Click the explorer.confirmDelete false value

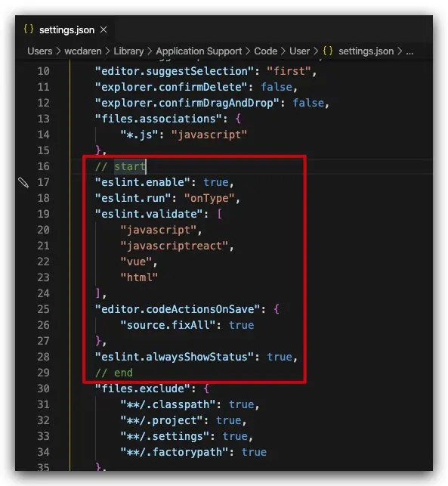pyautogui.click(x=277, y=87)
